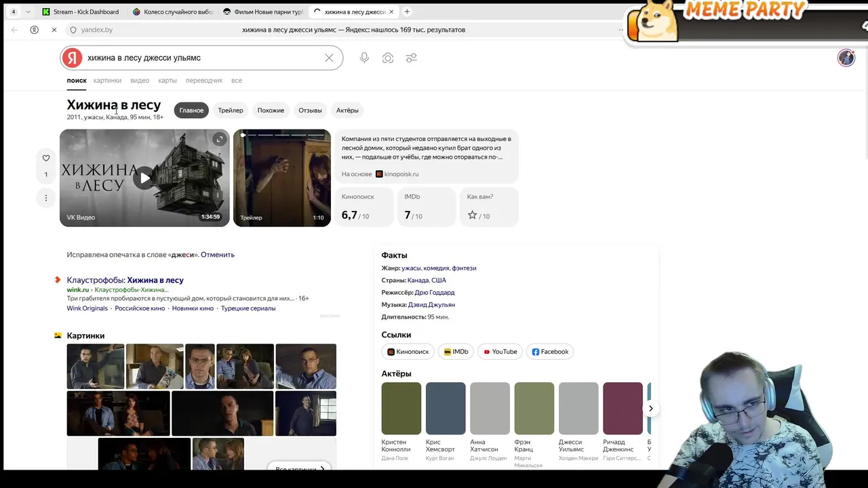Select the Отзывы chip
This screenshot has width=868, height=488.
pyautogui.click(x=310, y=110)
